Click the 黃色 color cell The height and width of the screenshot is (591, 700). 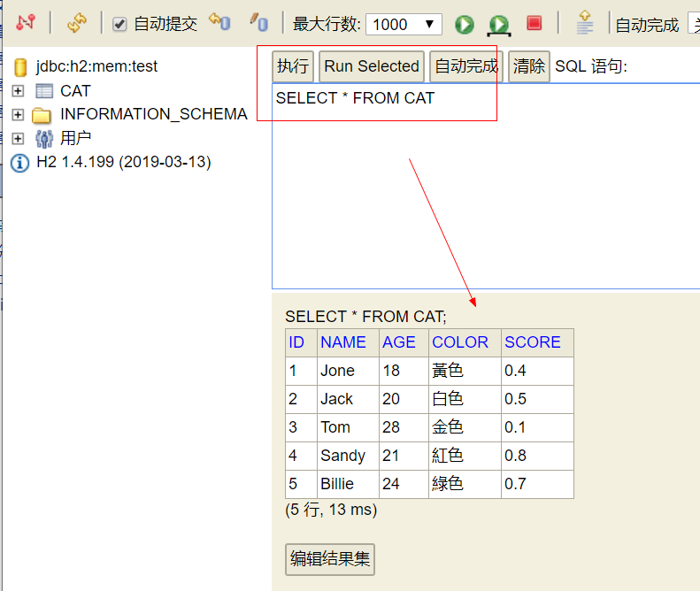(x=465, y=371)
